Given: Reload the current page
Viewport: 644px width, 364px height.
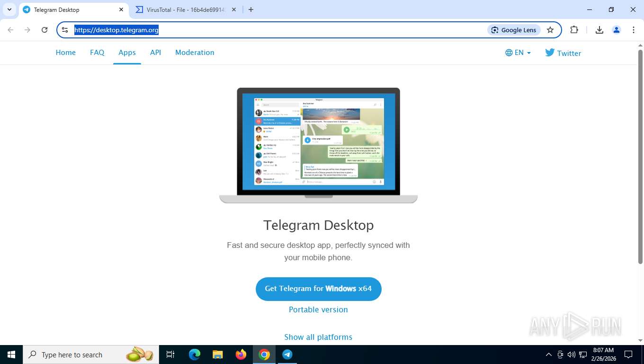Looking at the screenshot, I should point(45,30).
